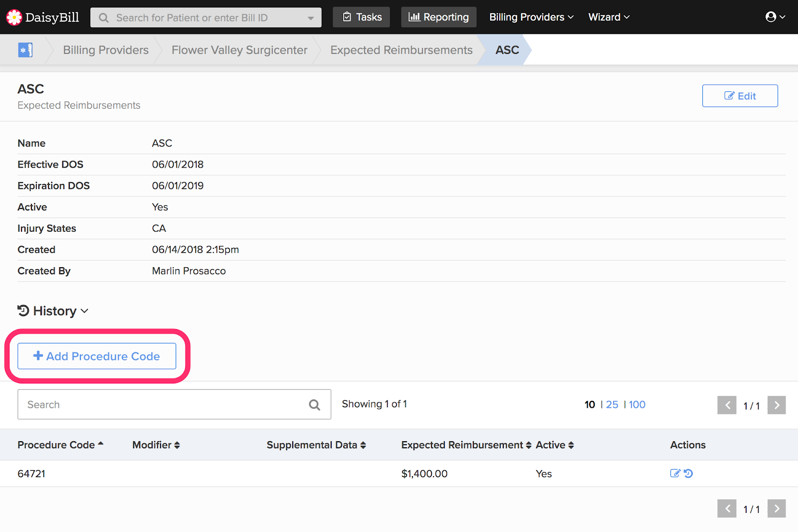Click the DaisyBill flower logo
Viewport: 798px width, 532px height.
click(x=14, y=17)
